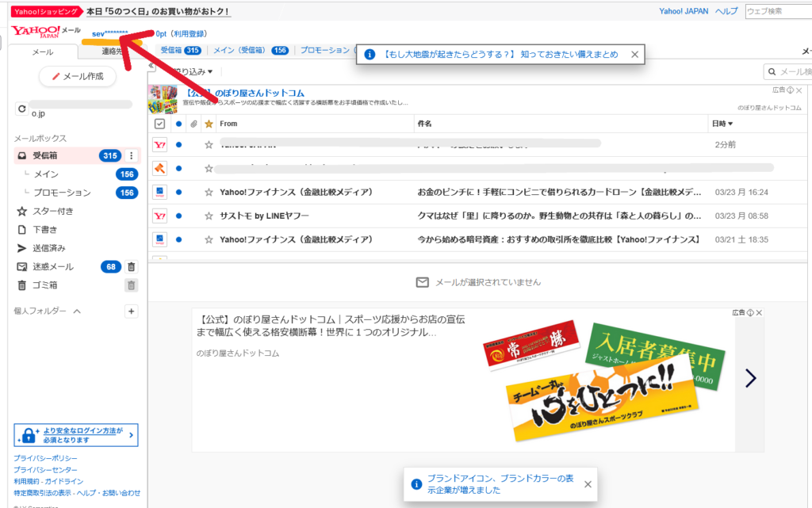812x508 pixels.
Task: Dismiss the earthquake preparedness notification
Action: tap(634, 55)
